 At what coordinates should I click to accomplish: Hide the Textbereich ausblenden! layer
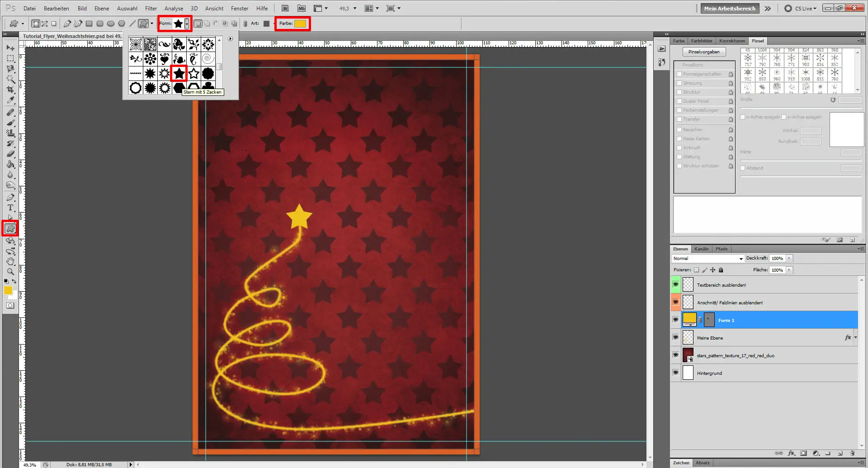pos(675,284)
